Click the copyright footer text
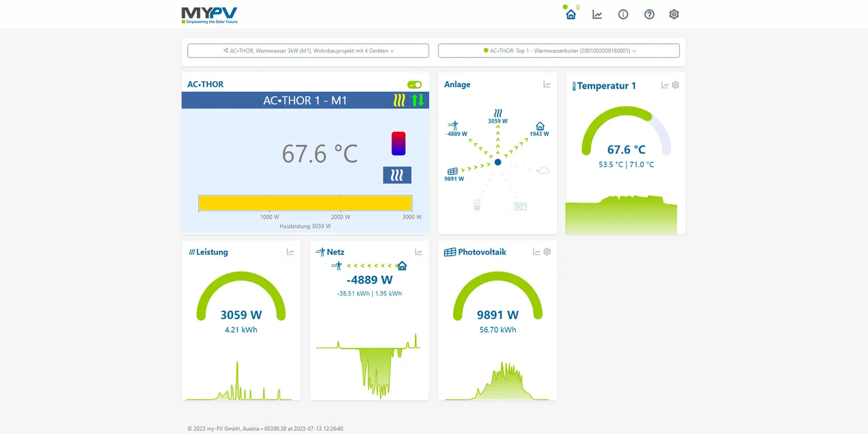This screenshot has height=434, width=868. 266,428
